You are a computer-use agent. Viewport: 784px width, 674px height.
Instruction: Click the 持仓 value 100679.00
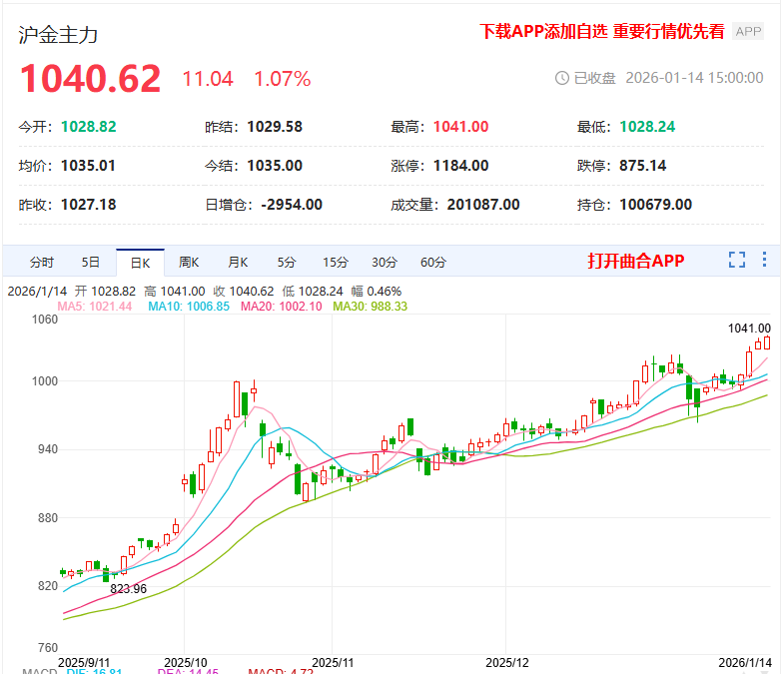(x=656, y=205)
